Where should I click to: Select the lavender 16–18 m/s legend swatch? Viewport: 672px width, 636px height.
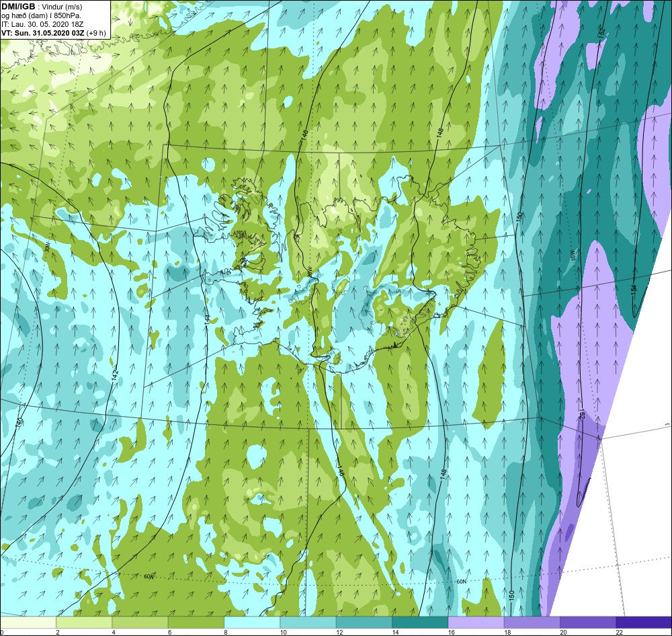point(476,622)
